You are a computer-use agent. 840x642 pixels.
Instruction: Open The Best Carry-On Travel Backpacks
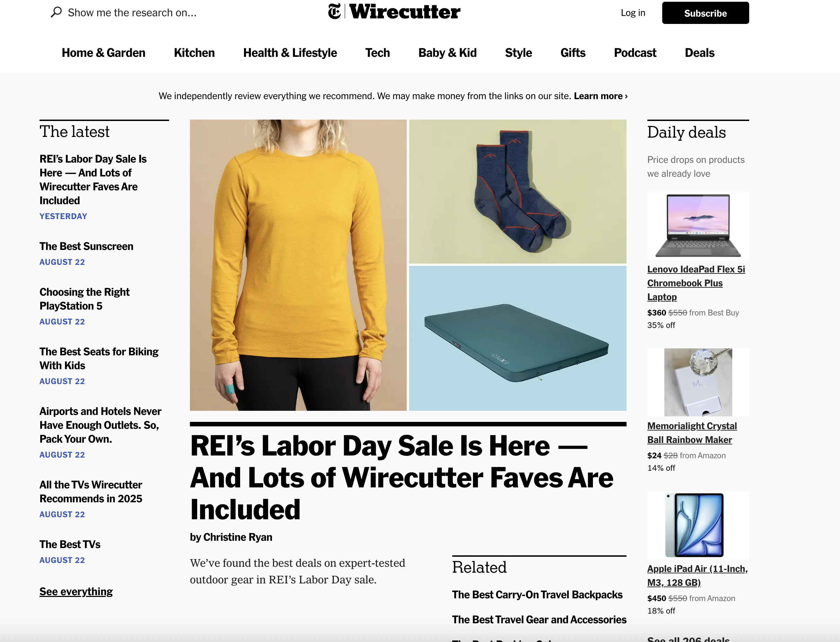tap(537, 595)
